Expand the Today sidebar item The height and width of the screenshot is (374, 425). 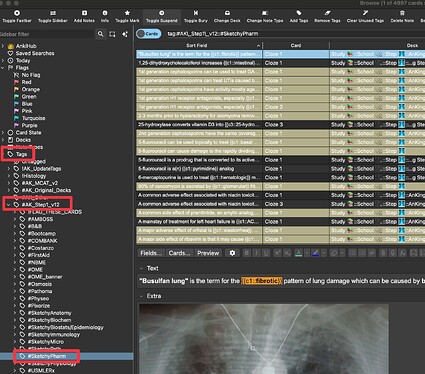pyautogui.click(x=3, y=61)
